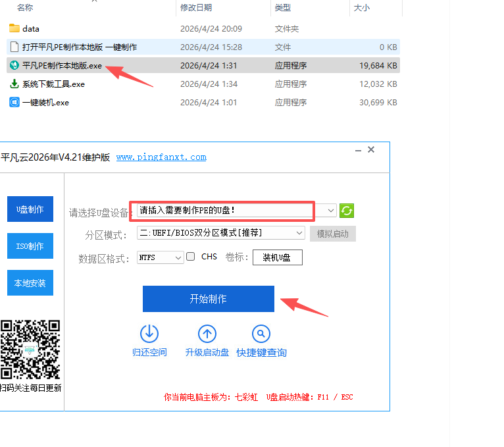Switch to the U盘制作 tab
The width and height of the screenshot is (504, 447).
[30, 209]
